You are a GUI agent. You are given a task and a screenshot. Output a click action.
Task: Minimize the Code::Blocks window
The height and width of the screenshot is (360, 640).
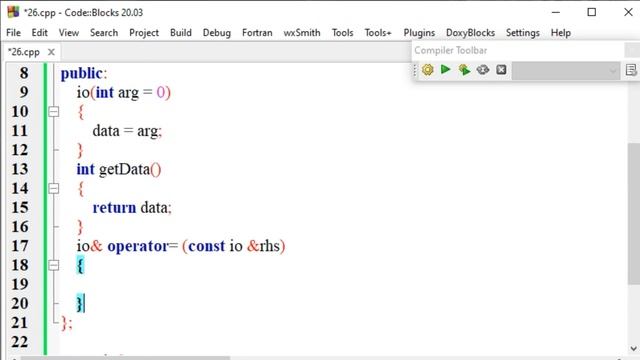(x=556, y=12)
